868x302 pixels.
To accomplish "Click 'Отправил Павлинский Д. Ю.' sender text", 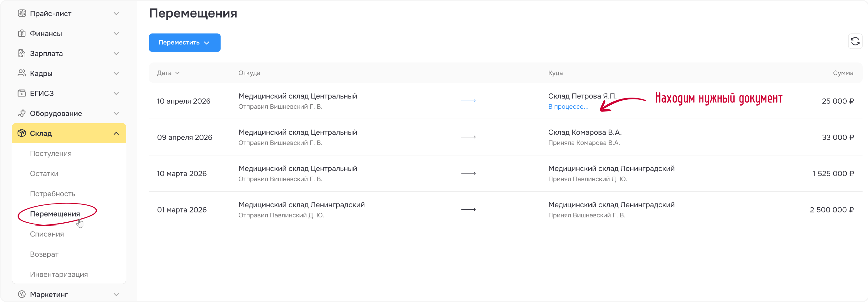I will click(281, 215).
